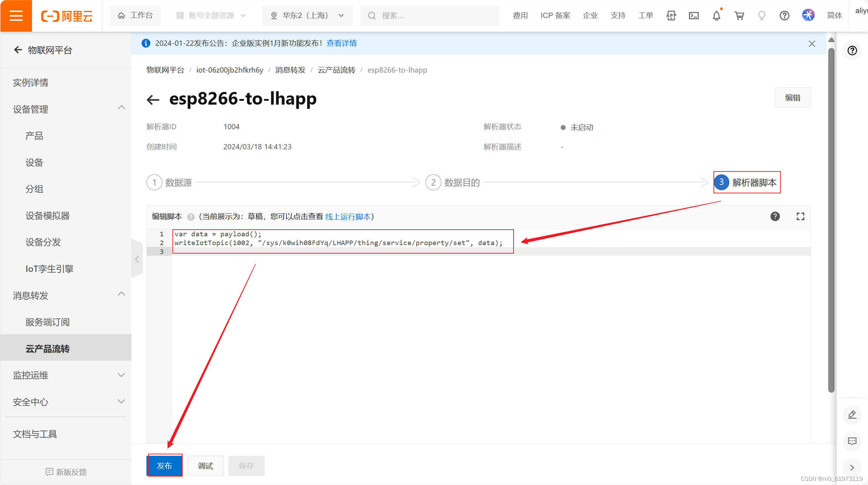The width and height of the screenshot is (868, 485).
Task: Click the 发布 publish button
Action: tap(164, 466)
